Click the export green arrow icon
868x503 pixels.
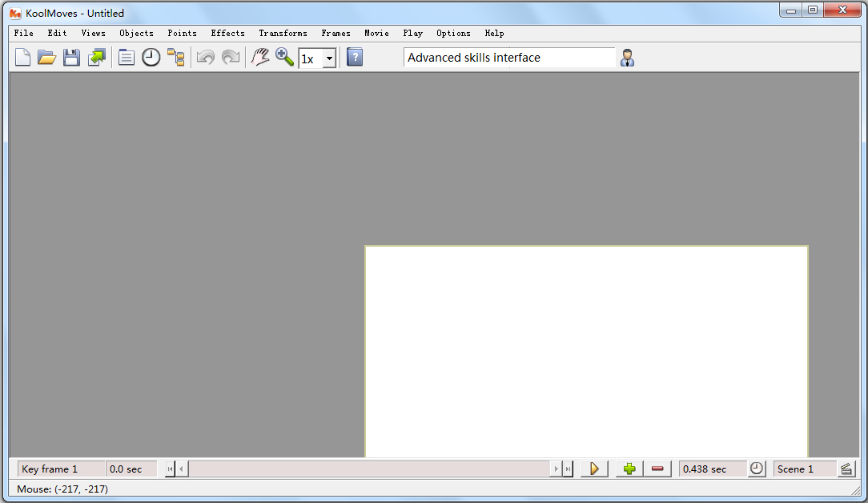click(97, 57)
